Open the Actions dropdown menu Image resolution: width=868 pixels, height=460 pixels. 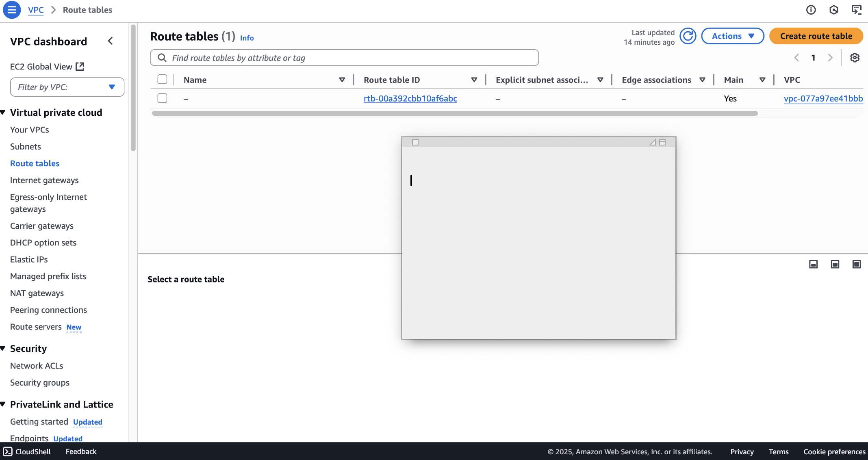732,36
